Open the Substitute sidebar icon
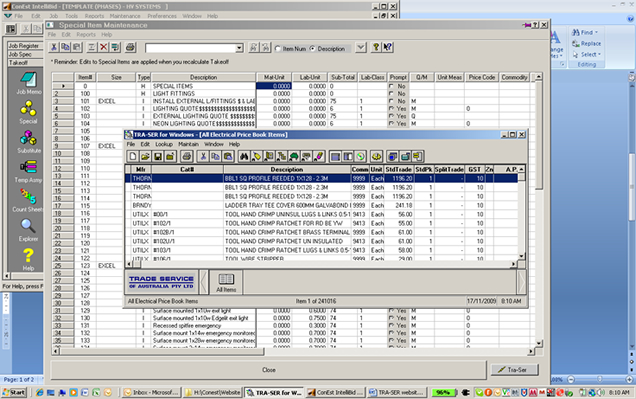Image resolution: width=636 pixels, height=399 pixels. click(28, 142)
